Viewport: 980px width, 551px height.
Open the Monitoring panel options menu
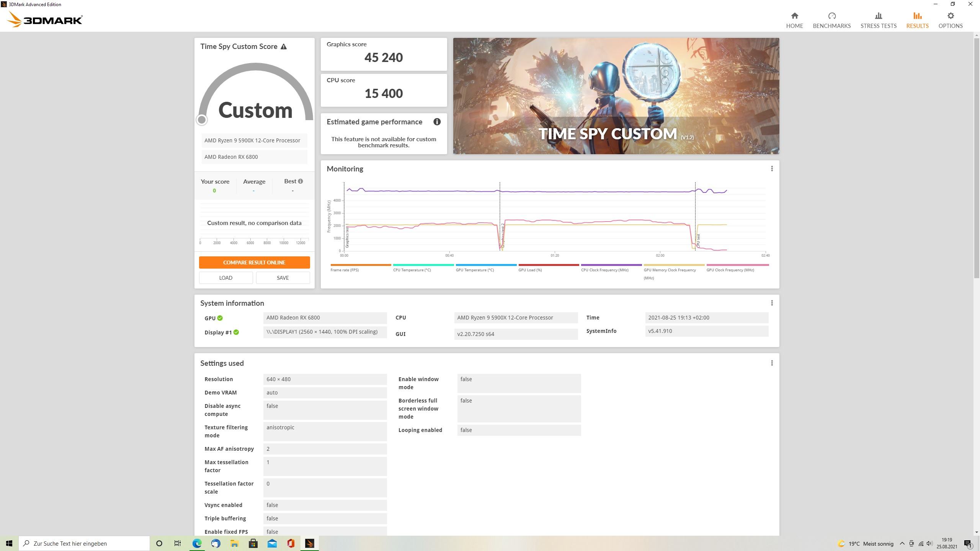point(772,169)
